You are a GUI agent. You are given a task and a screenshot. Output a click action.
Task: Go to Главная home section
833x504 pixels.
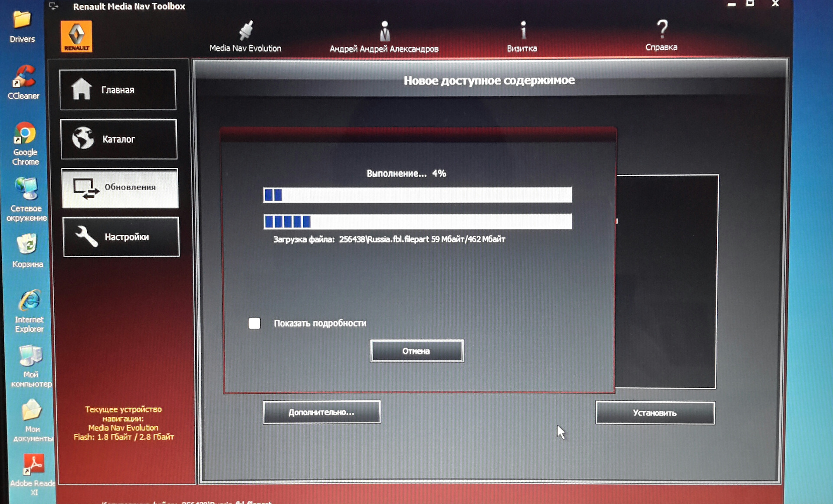point(118,90)
